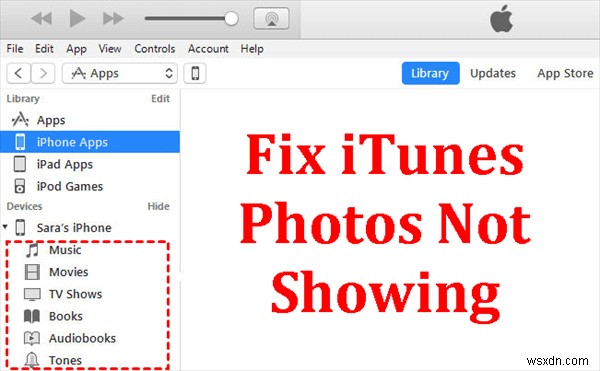Open the Apps media type dropdown
600x371 pixels.
click(x=120, y=73)
